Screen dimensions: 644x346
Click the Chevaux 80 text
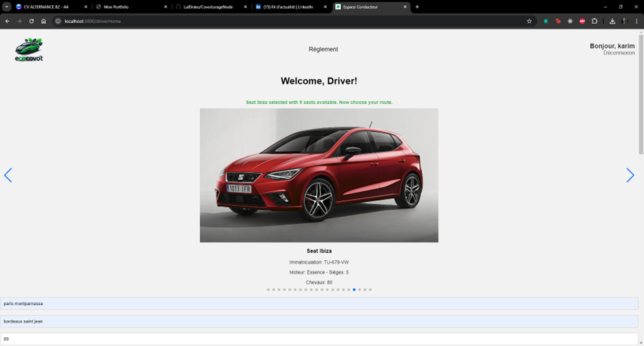tap(319, 283)
